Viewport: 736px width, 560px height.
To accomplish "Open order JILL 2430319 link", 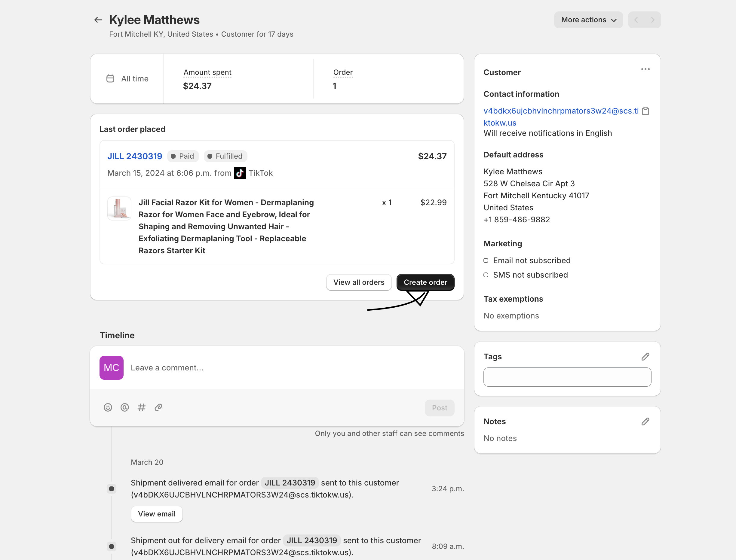I will coord(135,156).
